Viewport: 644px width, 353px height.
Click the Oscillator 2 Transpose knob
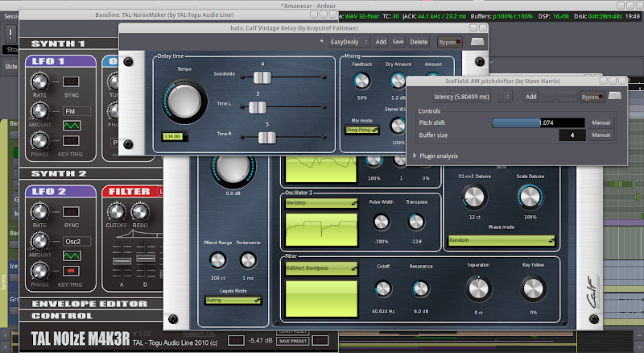coord(416,222)
